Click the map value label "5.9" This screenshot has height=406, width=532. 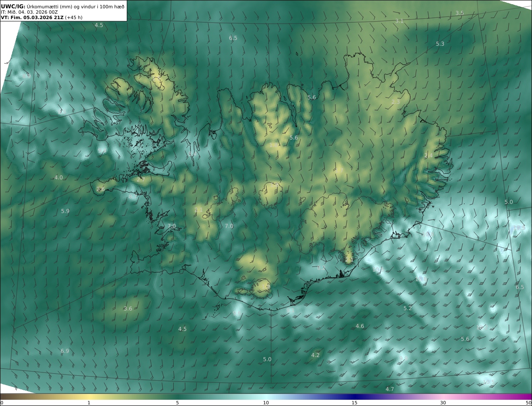(65, 211)
